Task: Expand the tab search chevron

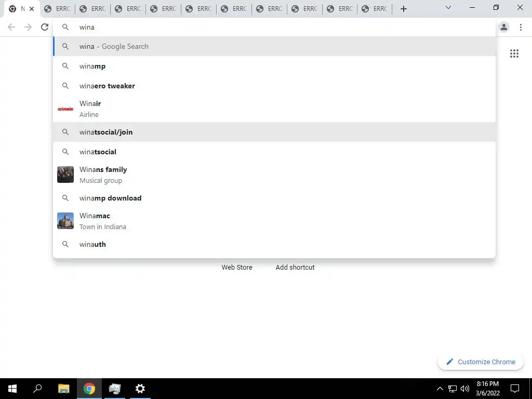Action: tap(448, 7)
